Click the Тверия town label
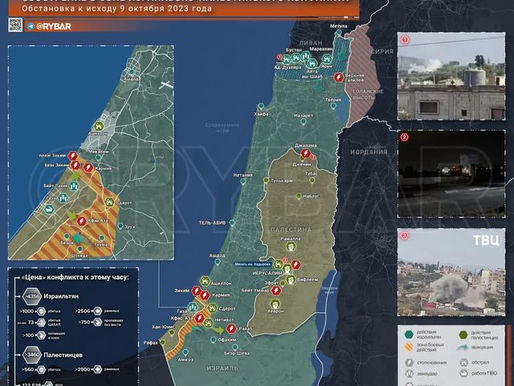 (x=333, y=100)
